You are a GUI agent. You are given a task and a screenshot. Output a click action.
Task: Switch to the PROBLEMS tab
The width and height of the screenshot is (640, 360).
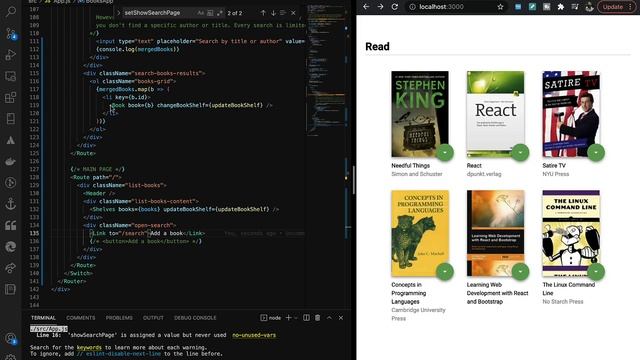coord(119,318)
